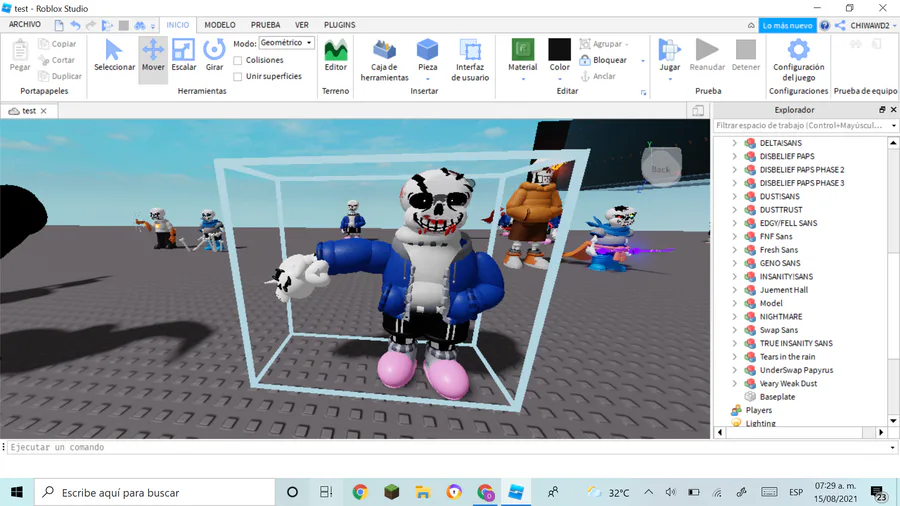
Task: Select GENO SANS in explorer
Action: pyautogui.click(x=779, y=263)
